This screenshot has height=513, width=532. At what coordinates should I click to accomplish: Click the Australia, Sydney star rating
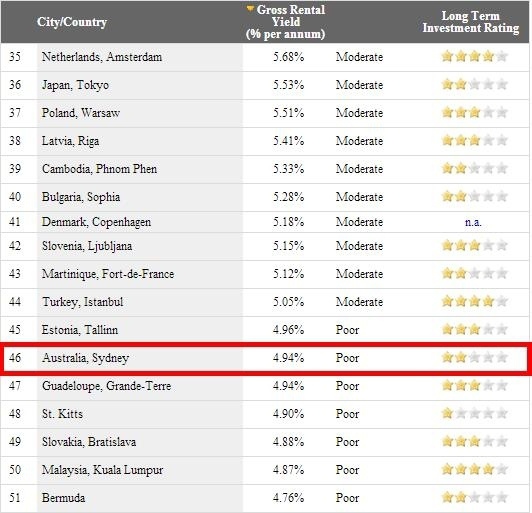pyautogui.click(x=474, y=357)
